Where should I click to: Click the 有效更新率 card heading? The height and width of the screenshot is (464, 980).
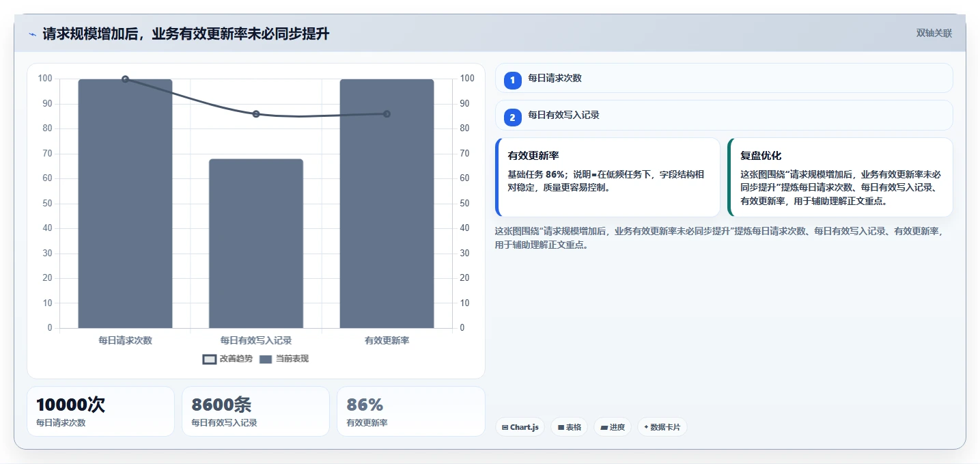tap(533, 156)
